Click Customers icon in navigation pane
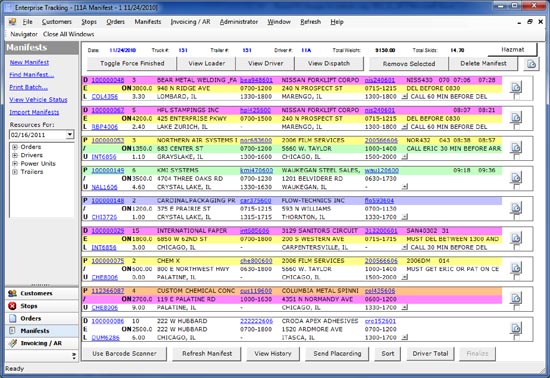The image size is (550, 378). coord(13,293)
